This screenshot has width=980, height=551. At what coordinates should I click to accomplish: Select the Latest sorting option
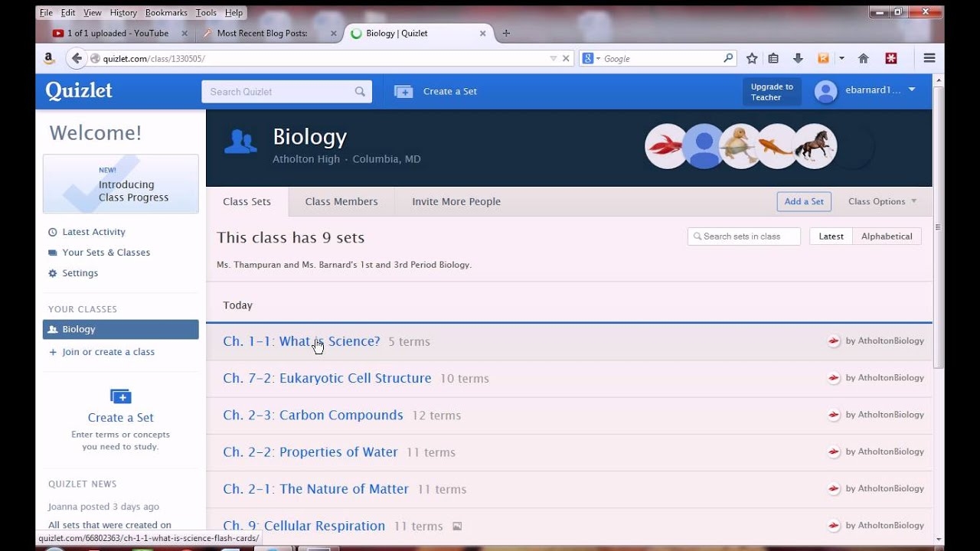point(830,236)
